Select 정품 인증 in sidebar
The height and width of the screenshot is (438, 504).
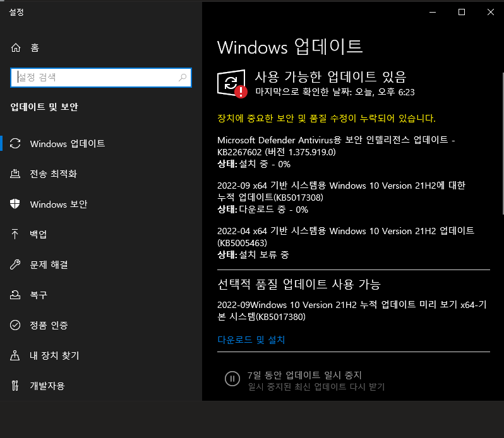[101, 325]
